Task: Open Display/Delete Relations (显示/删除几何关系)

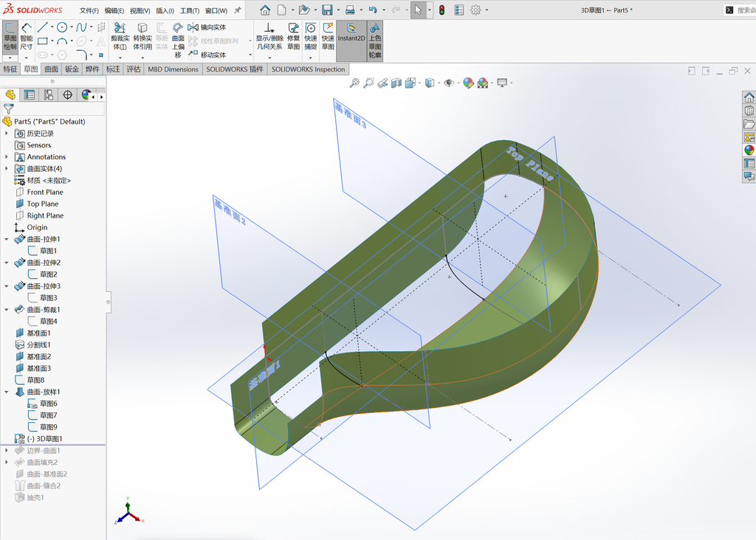Action: point(269,37)
